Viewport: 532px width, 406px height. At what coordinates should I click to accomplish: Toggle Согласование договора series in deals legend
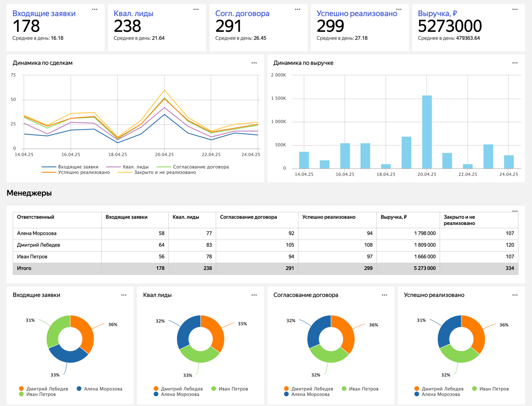193,167
